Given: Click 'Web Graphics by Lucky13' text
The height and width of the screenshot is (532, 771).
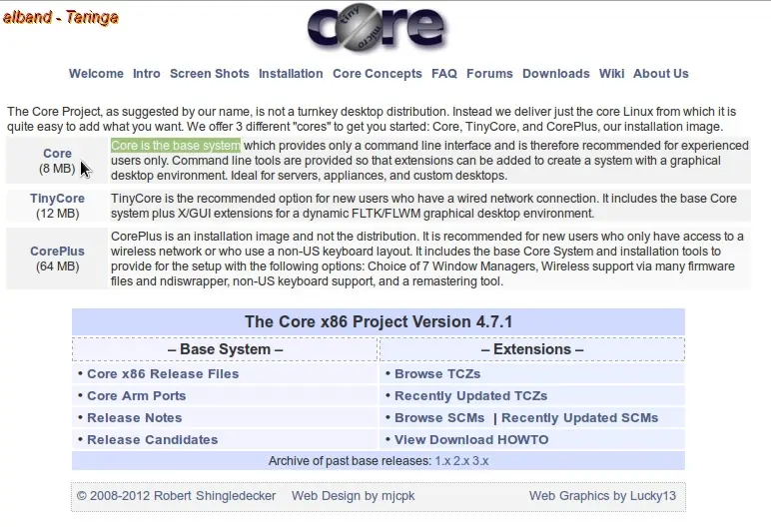Looking at the screenshot, I should point(602,496).
